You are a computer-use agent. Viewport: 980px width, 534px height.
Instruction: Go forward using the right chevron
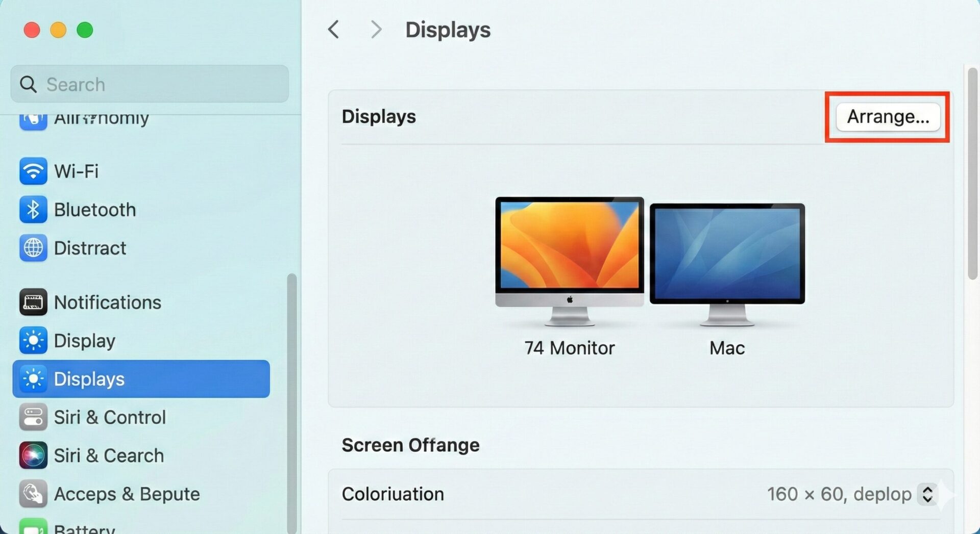(x=376, y=30)
